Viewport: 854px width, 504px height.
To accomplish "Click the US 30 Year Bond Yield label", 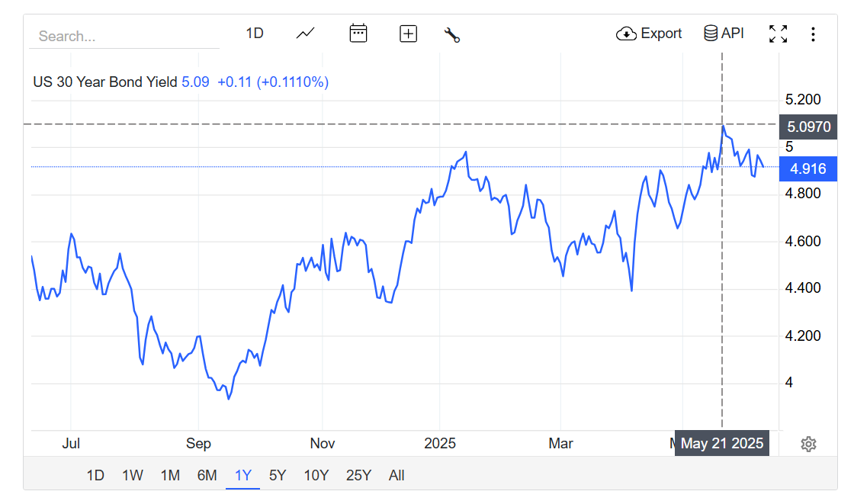I will click(x=105, y=82).
